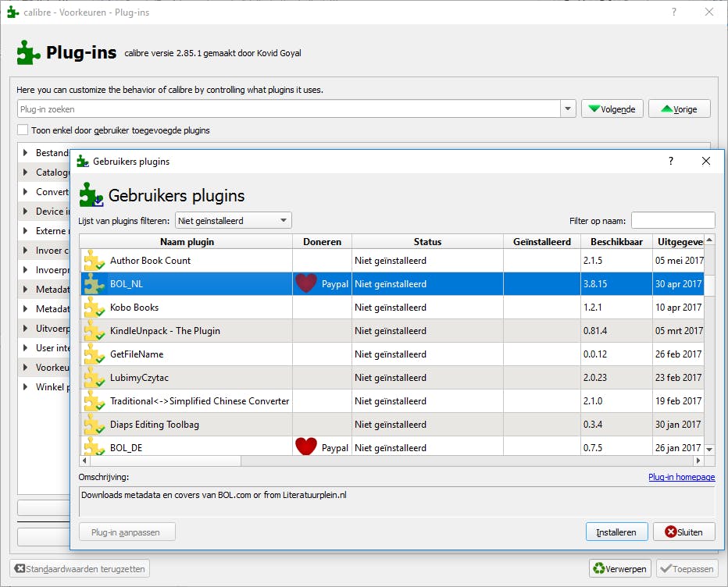
Task: Click the Gebruikers plugins dialog help question mark
Action: pyautogui.click(x=671, y=161)
